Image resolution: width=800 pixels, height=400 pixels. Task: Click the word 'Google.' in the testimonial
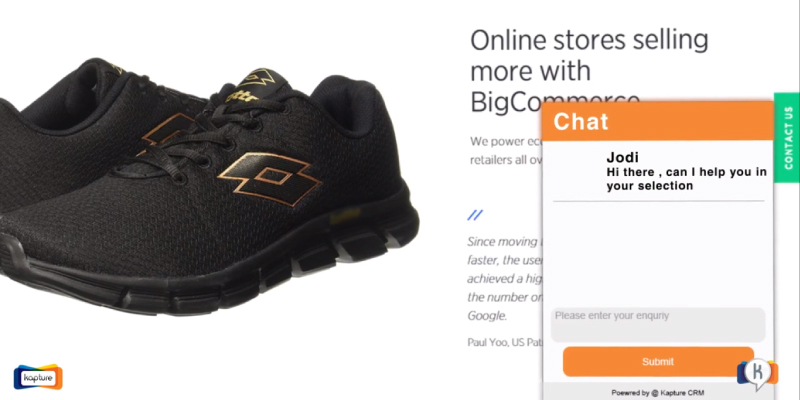[487, 316]
